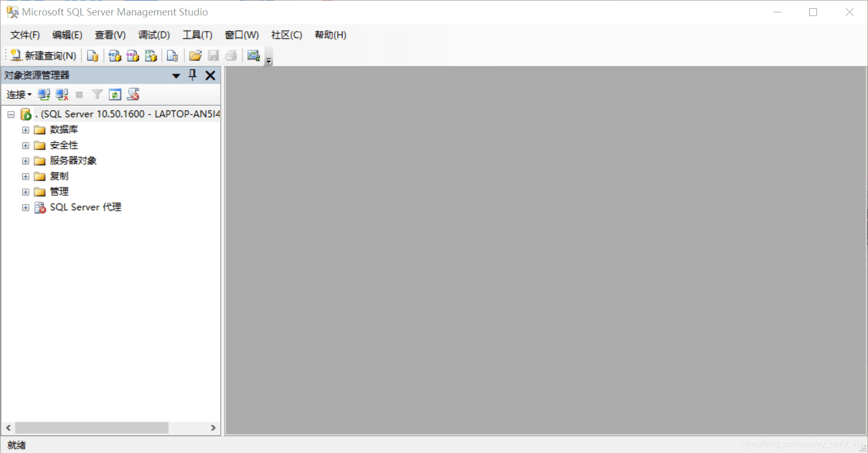
Task: Click scroll left arrow in Object Explorer
Action: click(x=8, y=428)
